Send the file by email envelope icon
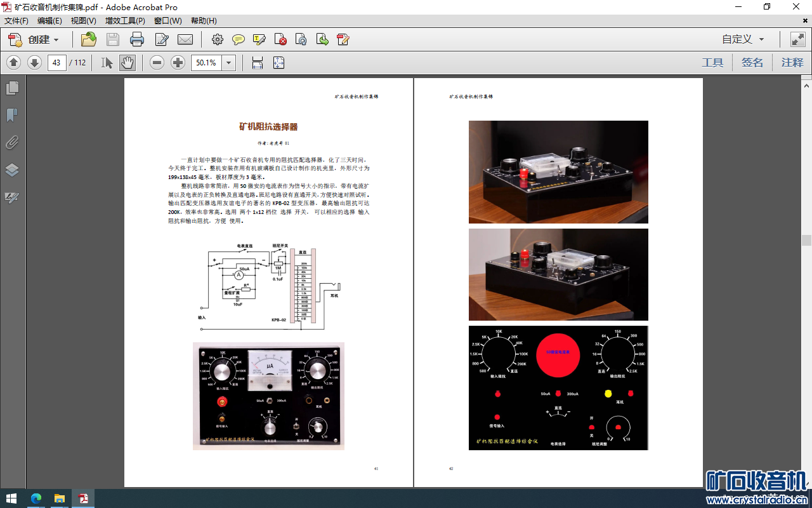 coord(185,39)
